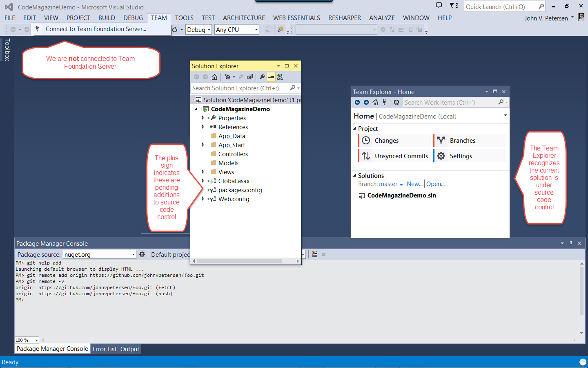Click View Class Diagram icon in Solution Explorer
The width and height of the screenshot is (588, 368).
point(280,77)
